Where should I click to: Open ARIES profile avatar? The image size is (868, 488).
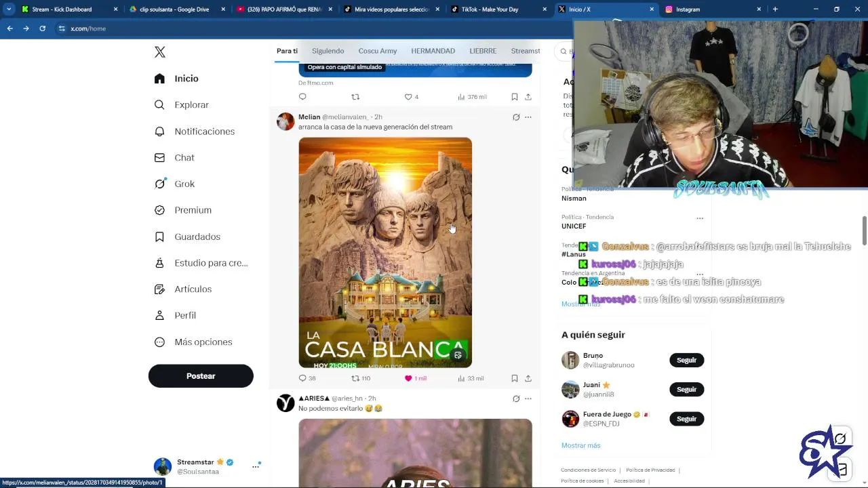point(285,403)
